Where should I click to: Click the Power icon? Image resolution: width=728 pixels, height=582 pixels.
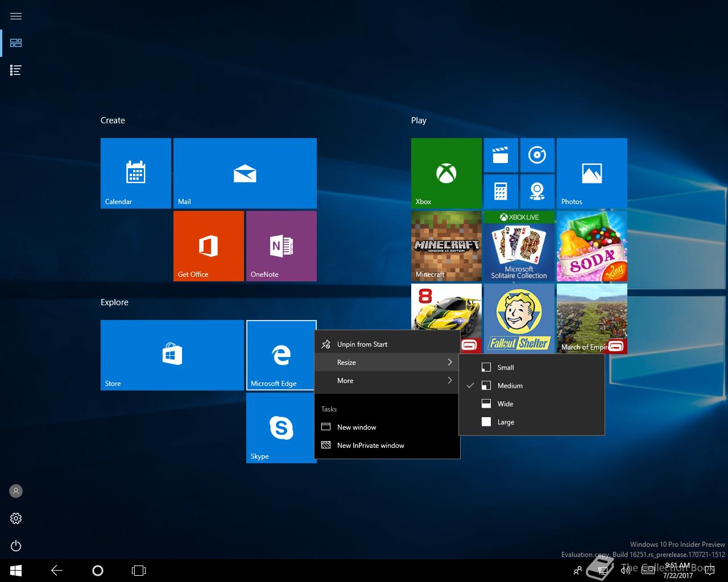tap(16, 546)
